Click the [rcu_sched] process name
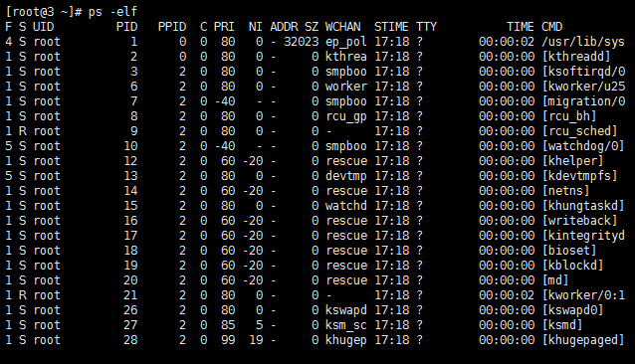 point(579,131)
